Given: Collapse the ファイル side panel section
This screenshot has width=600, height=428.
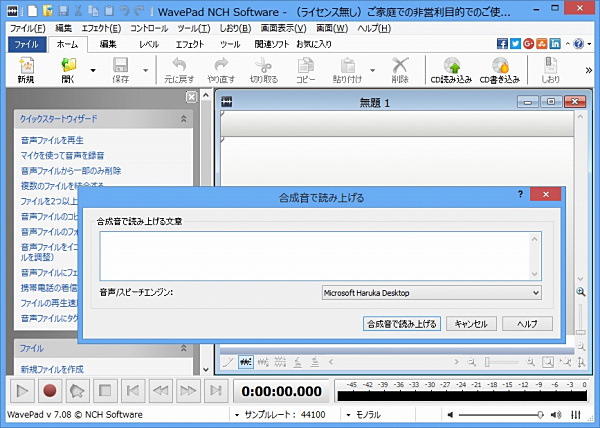Looking at the screenshot, I should 184,348.
